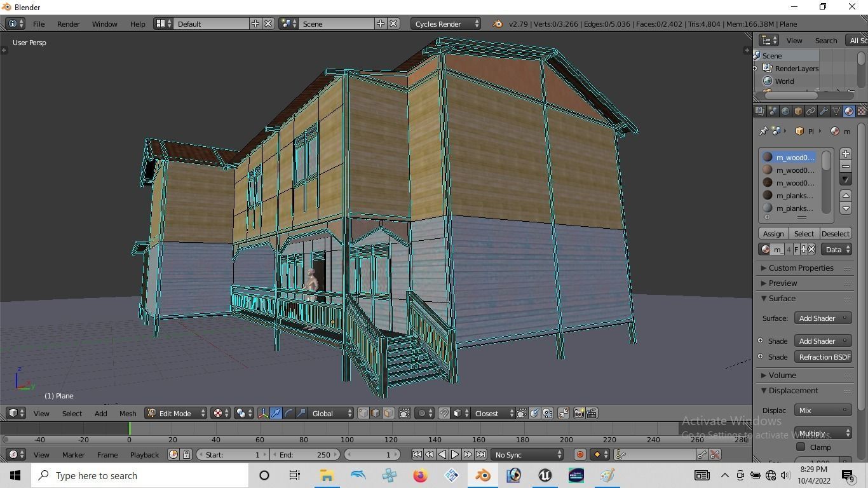Toggle the timeline preview range clock icon
This screenshot has width=868, height=488.
[x=173, y=454]
